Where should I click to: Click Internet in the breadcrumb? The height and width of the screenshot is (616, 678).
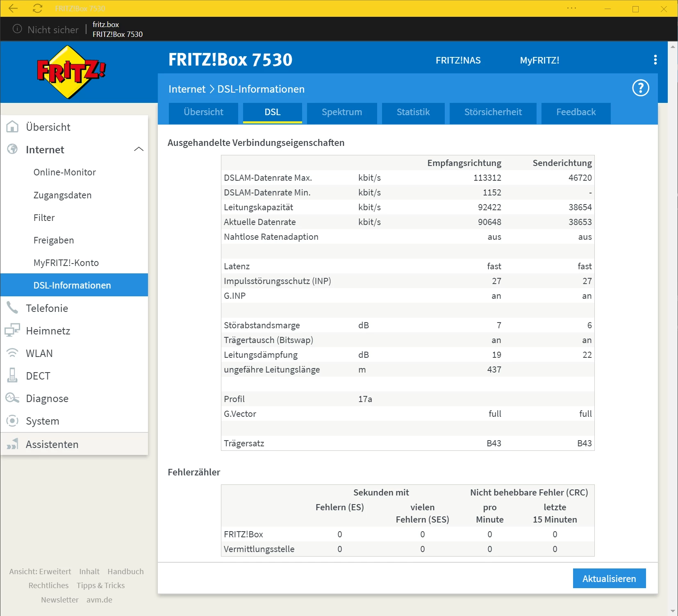[x=187, y=89]
